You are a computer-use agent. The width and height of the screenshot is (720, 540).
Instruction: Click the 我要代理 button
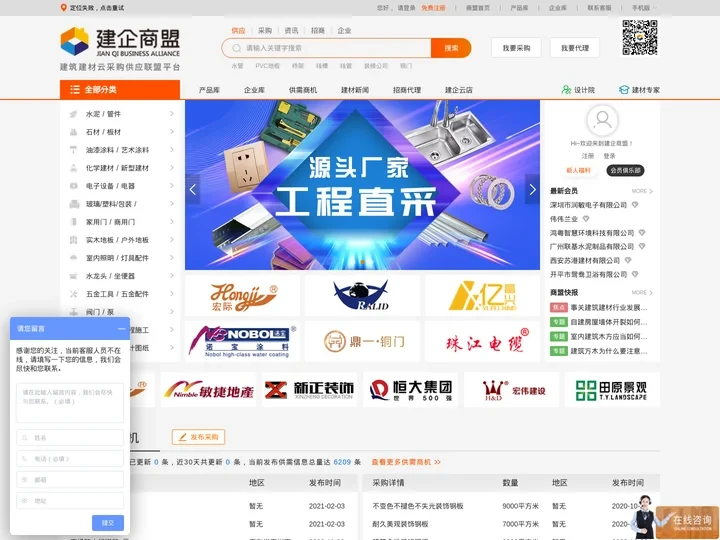575,48
